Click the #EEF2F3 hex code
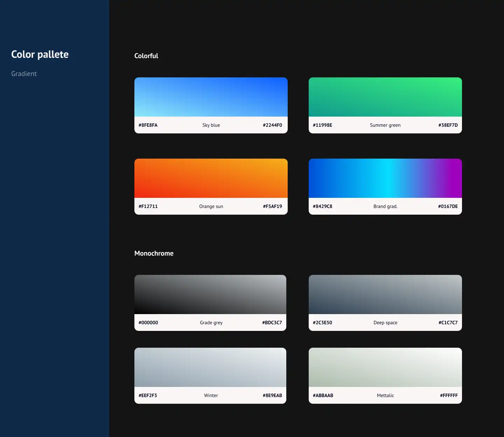 tap(148, 395)
